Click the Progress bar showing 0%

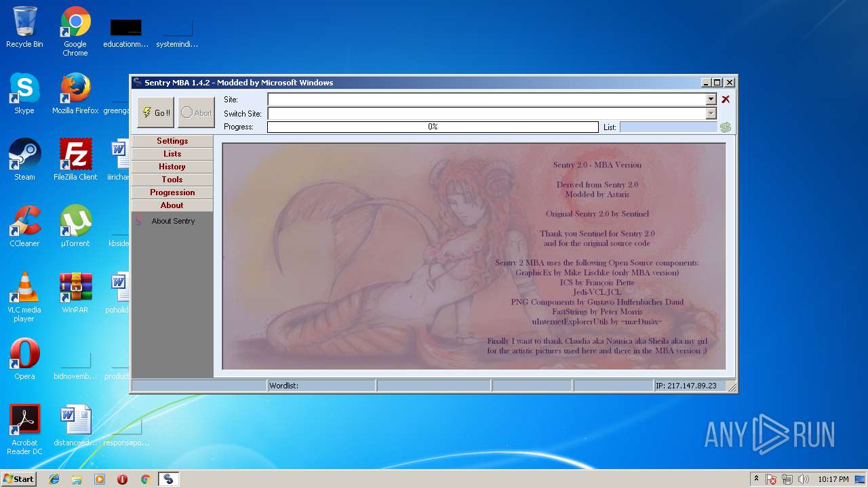(x=433, y=127)
